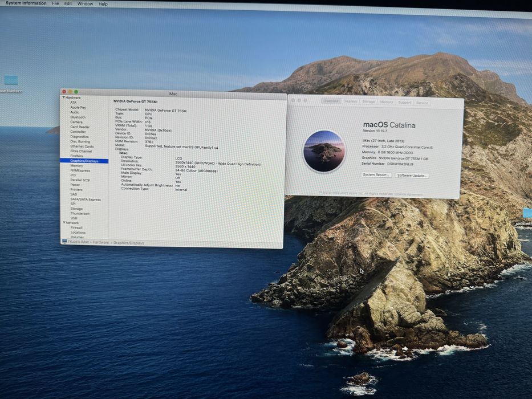Viewport: 532px width, 399px height.
Task: Collapse the Hardware section in the sidebar
Action: [x=63, y=97]
